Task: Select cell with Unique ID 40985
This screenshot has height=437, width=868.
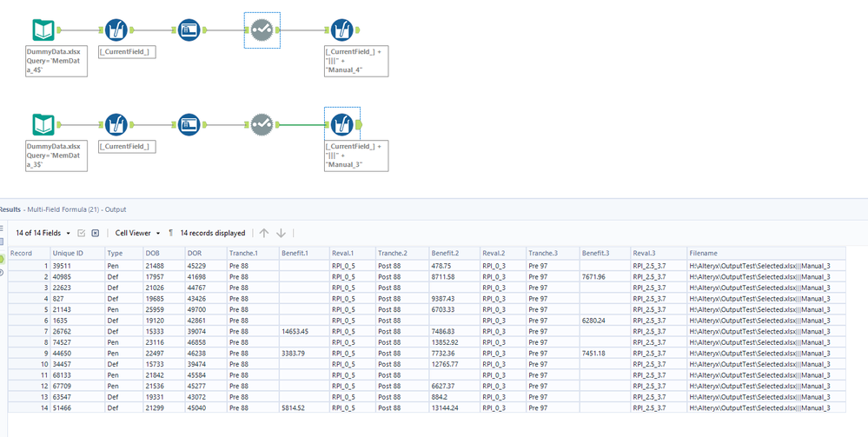Action: pyautogui.click(x=77, y=276)
